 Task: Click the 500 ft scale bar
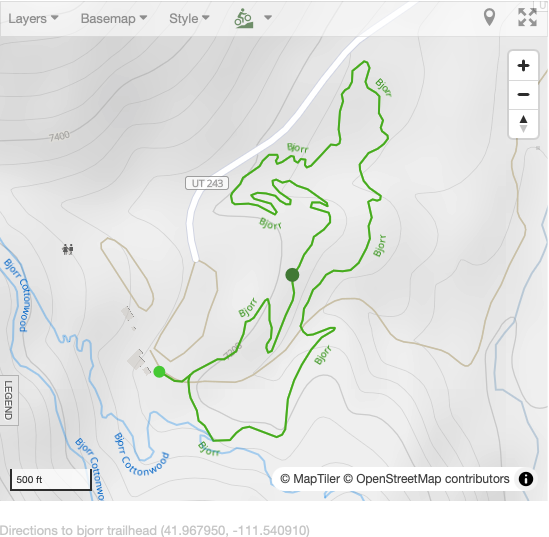[x=51, y=479]
